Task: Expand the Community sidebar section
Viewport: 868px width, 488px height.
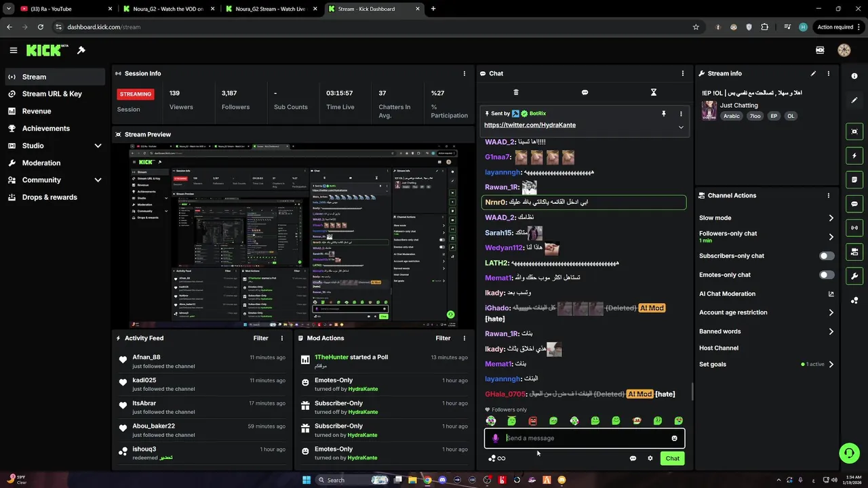Action: pos(98,180)
